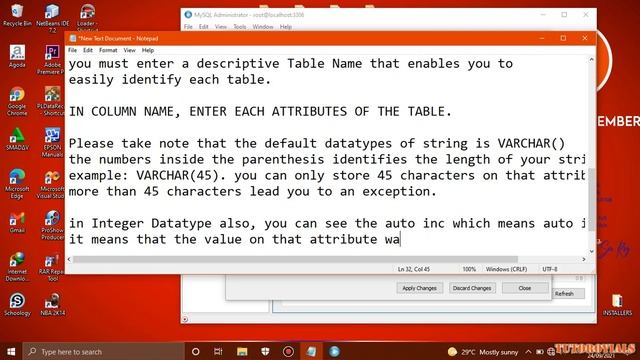Open Notepad File menu
The width and height of the screenshot is (640, 360).
[72, 50]
